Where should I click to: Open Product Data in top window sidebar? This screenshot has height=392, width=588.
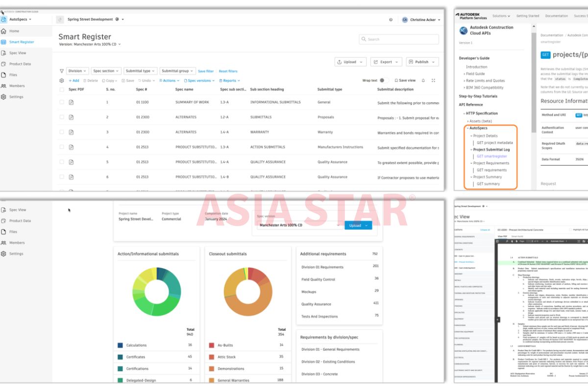pos(16,64)
